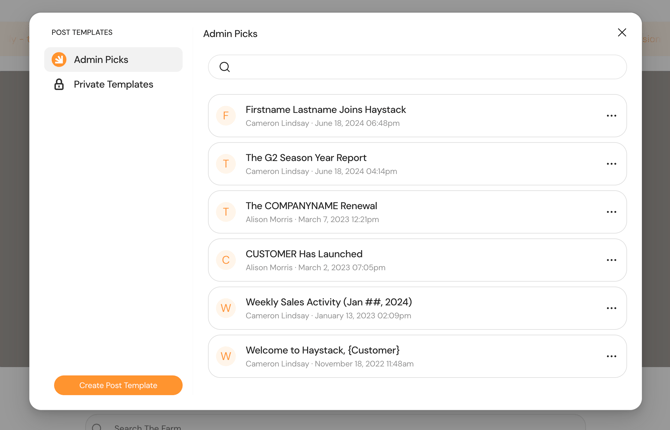Viewport: 670px width, 430px height.
Task: Open ellipsis menu for Welcome to Haystack template
Action: click(611, 356)
